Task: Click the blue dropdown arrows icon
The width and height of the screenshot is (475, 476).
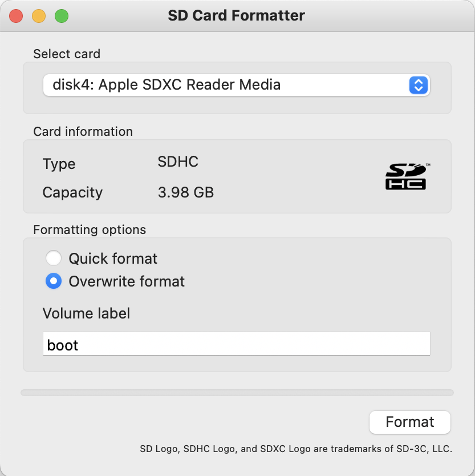Action: tap(419, 85)
